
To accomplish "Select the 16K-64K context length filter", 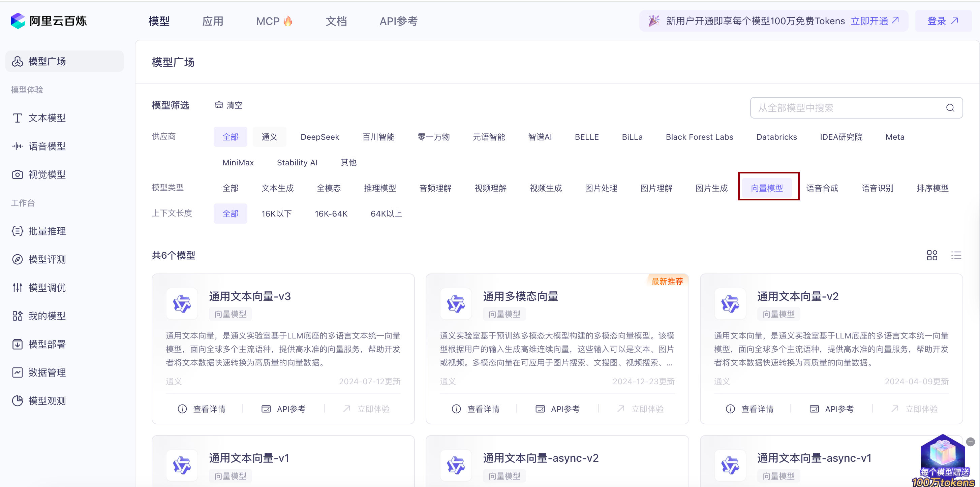I will pyautogui.click(x=331, y=214).
